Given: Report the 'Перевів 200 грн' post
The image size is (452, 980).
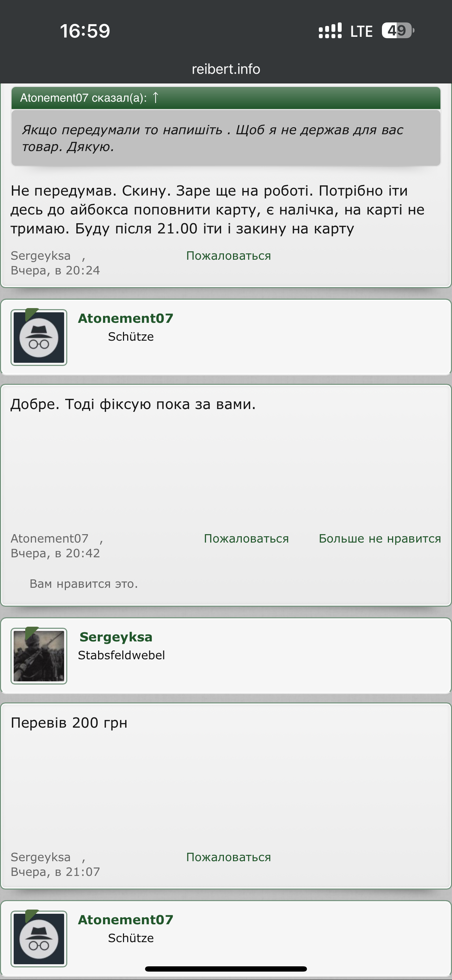Looking at the screenshot, I should 228,857.
